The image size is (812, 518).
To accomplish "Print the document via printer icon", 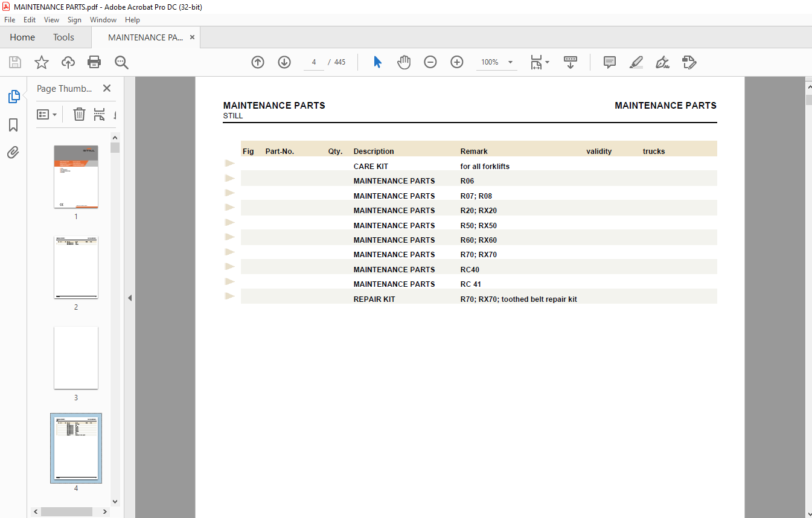I will point(94,62).
